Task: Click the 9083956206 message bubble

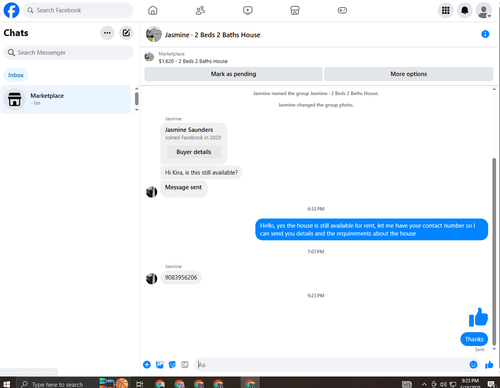Action: 181,277
